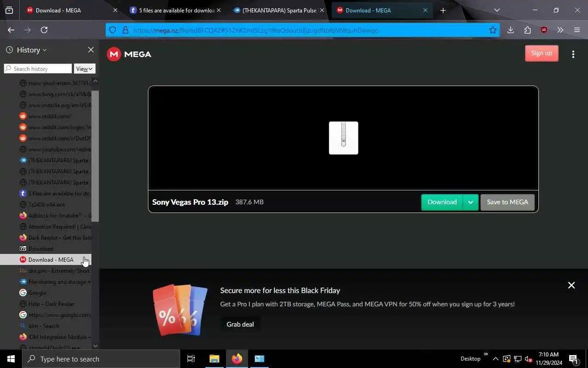Open Google history entry
The width and height of the screenshot is (588, 368).
coord(46,293)
